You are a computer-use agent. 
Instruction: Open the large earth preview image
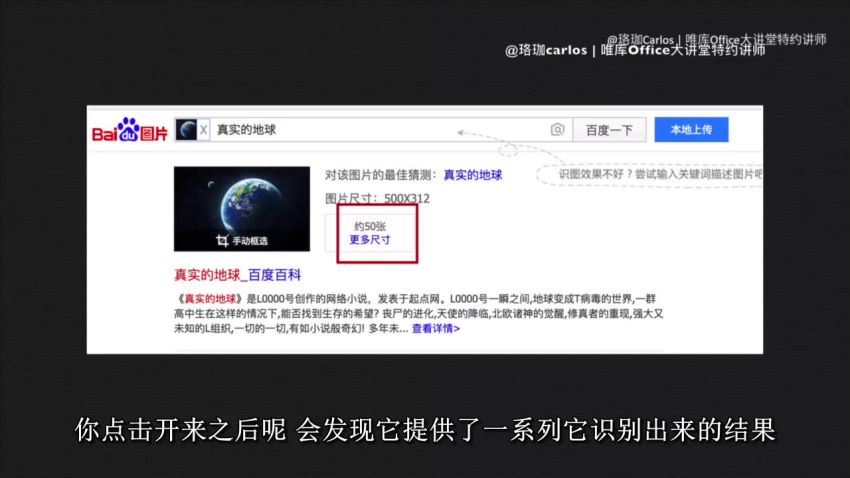point(242,209)
